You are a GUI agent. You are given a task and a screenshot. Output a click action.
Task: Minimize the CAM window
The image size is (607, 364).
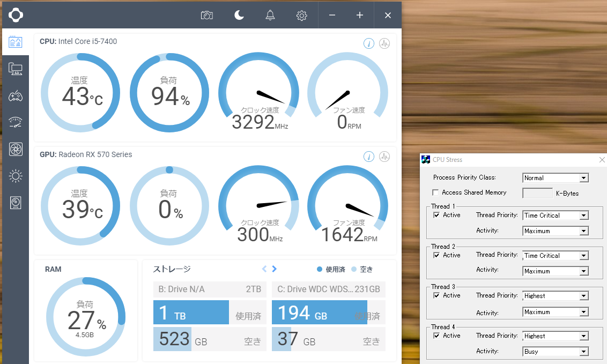point(332,15)
